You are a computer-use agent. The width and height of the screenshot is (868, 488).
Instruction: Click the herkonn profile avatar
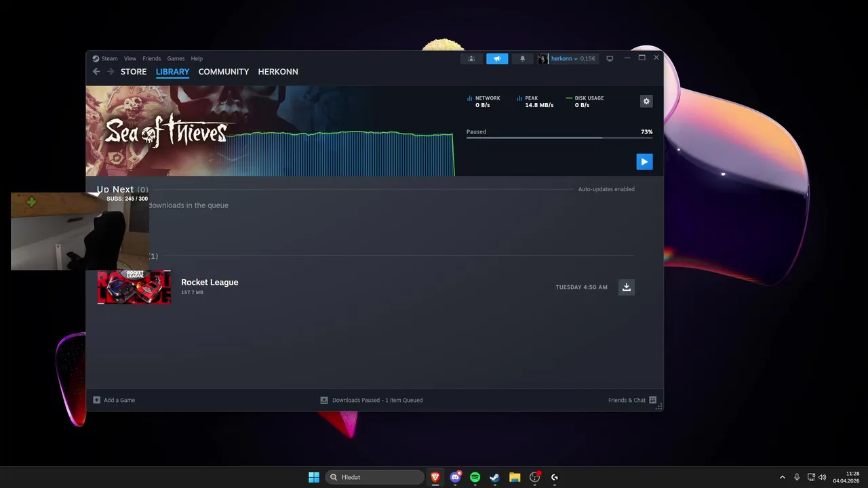pos(543,59)
